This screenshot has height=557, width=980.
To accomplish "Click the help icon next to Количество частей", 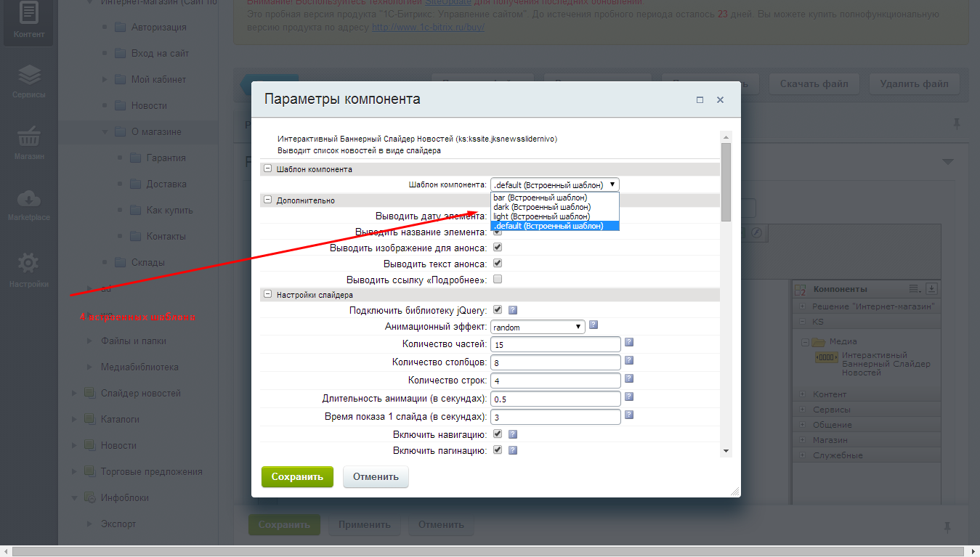I will point(628,341).
